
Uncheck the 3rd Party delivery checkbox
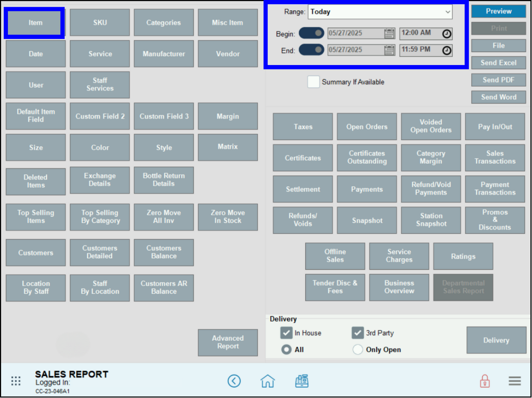pyautogui.click(x=358, y=333)
